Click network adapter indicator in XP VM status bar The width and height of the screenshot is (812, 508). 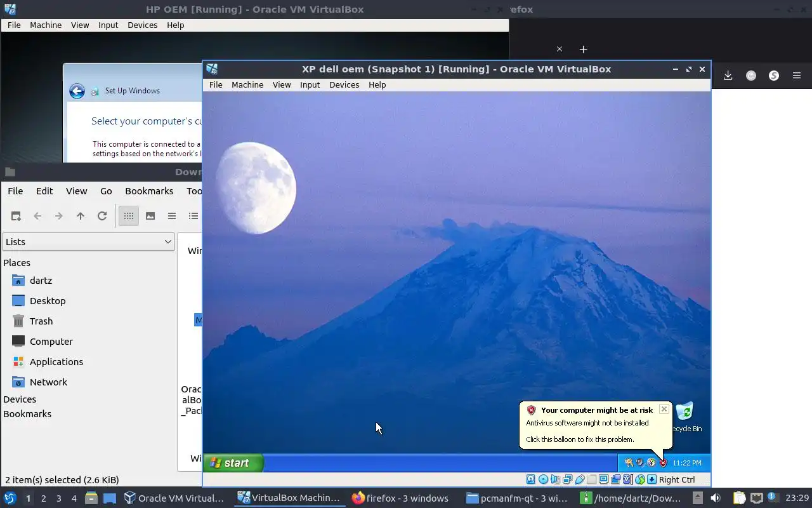(567, 479)
